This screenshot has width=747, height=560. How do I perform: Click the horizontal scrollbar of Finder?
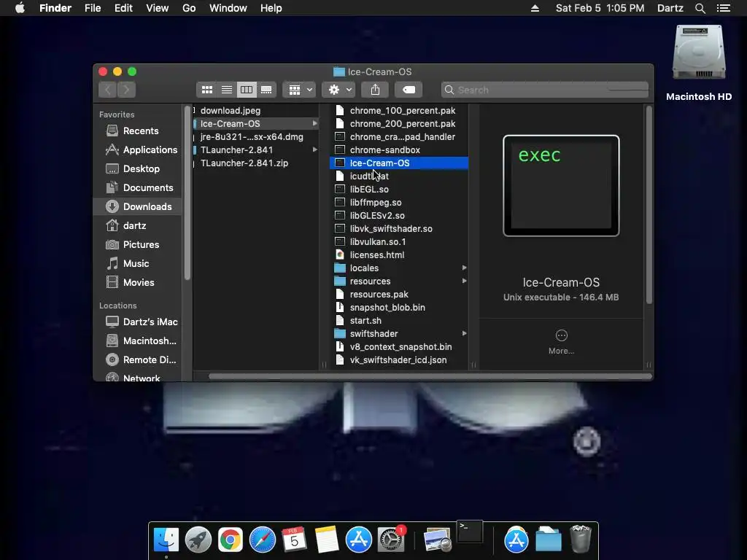(430, 377)
